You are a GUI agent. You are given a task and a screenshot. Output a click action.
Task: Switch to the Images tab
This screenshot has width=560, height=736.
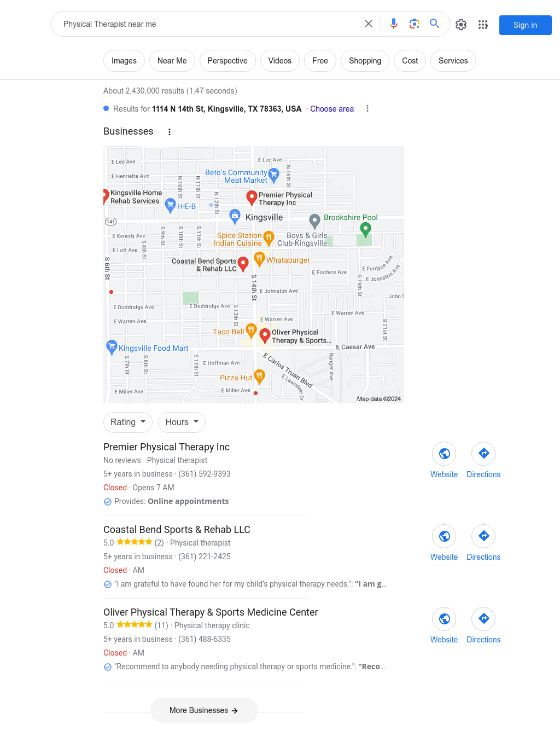[x=124, y=61]
